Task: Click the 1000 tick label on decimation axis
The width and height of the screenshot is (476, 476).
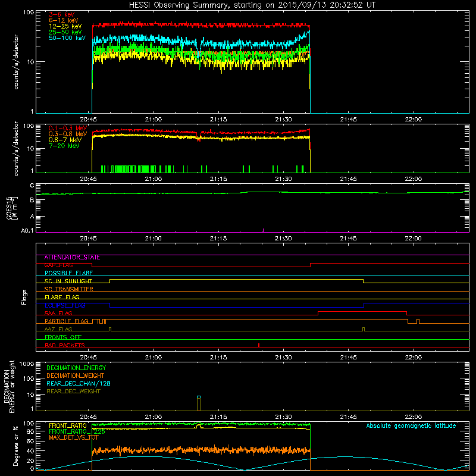Action: point(27,364)
